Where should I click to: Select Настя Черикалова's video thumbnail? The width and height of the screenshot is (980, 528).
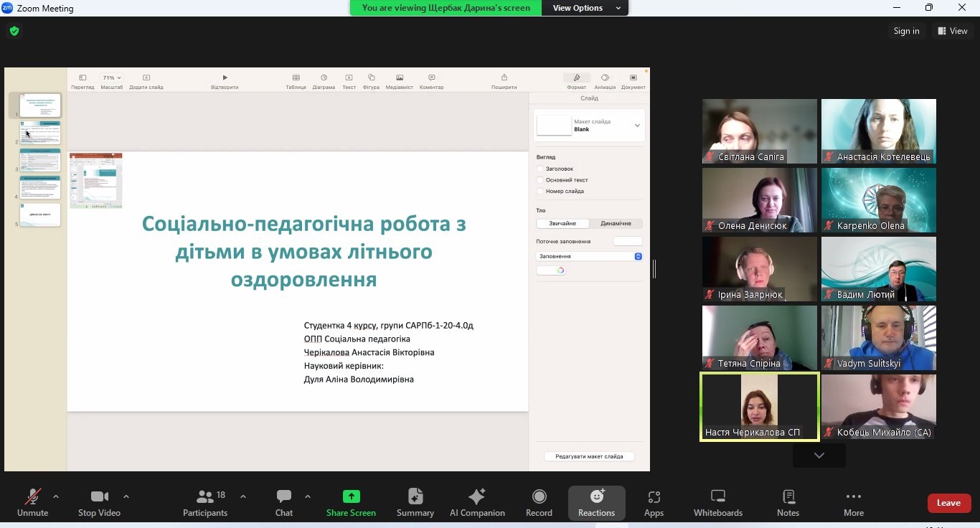pos(759,406)
